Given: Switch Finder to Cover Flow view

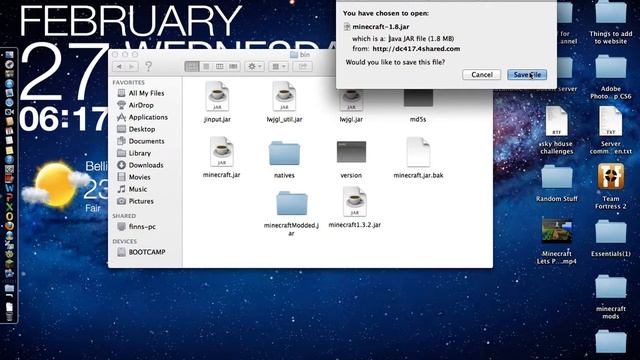Looking at the screenshot, I should [233, 67].
